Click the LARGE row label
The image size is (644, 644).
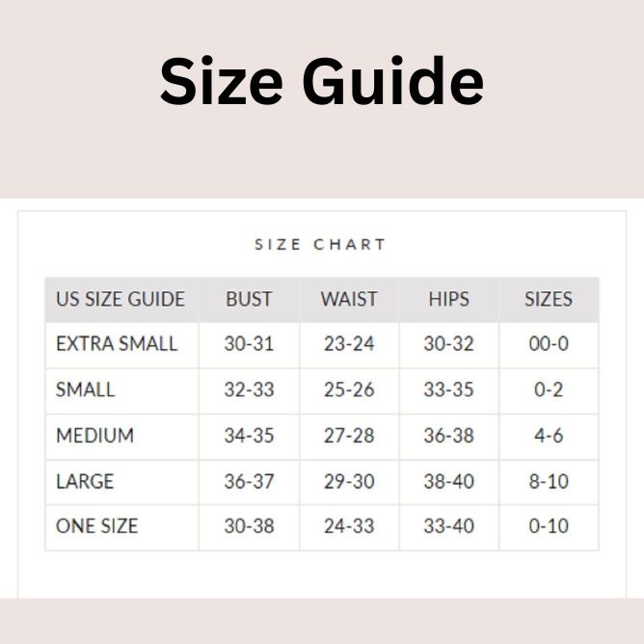click(x=85, y=480)
